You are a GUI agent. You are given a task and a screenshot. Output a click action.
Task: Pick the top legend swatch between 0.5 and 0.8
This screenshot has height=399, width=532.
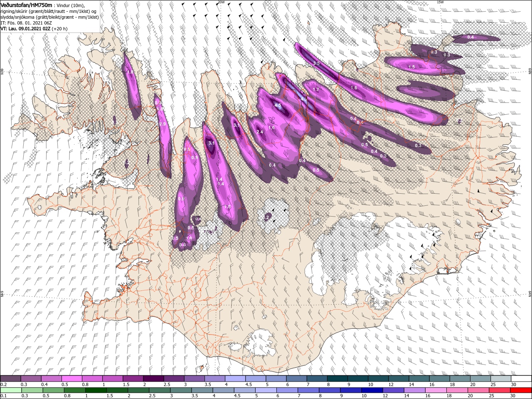pos(71,379)
